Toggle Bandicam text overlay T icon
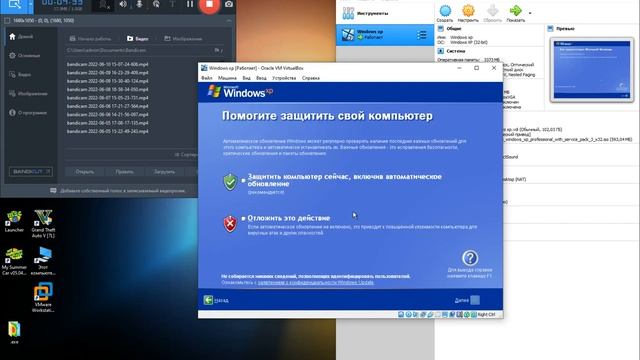Image resolution: width=640 pixels, height=360 pixels. click(172, 4)
